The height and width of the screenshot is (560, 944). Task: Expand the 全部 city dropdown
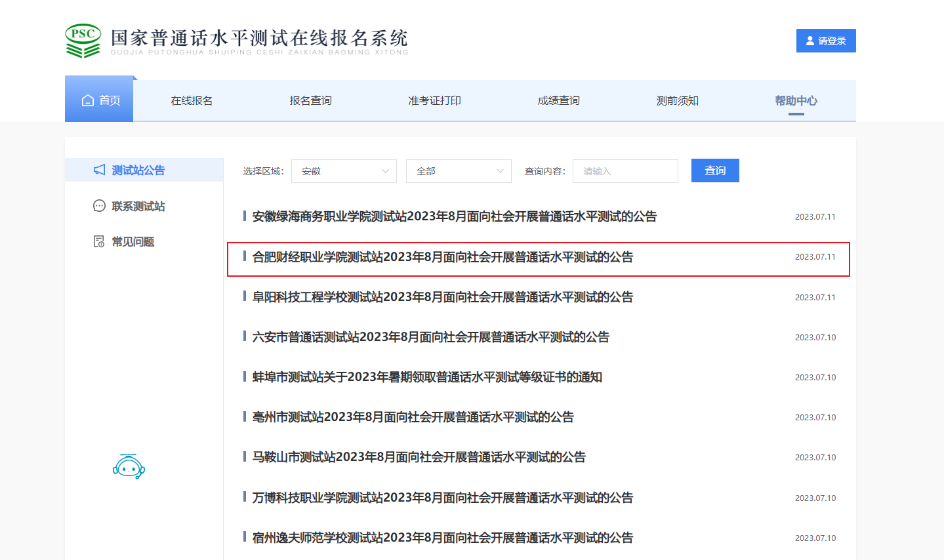(x=459, y=171)
